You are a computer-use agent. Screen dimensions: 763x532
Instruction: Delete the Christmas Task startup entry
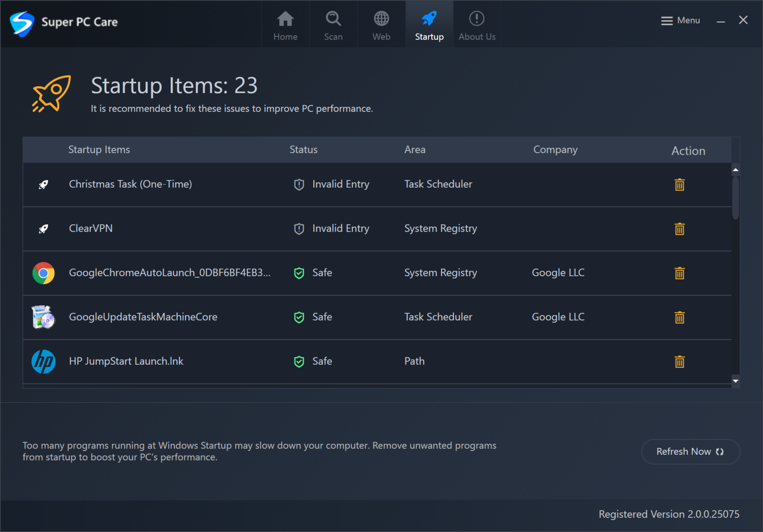[x=679, y=185]
